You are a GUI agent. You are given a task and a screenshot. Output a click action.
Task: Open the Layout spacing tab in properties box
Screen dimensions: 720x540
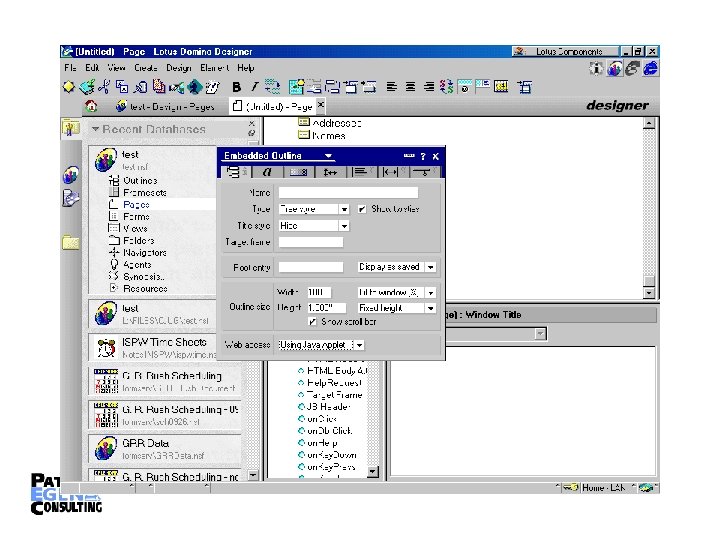pyautogui.click(x=330, y=172)
